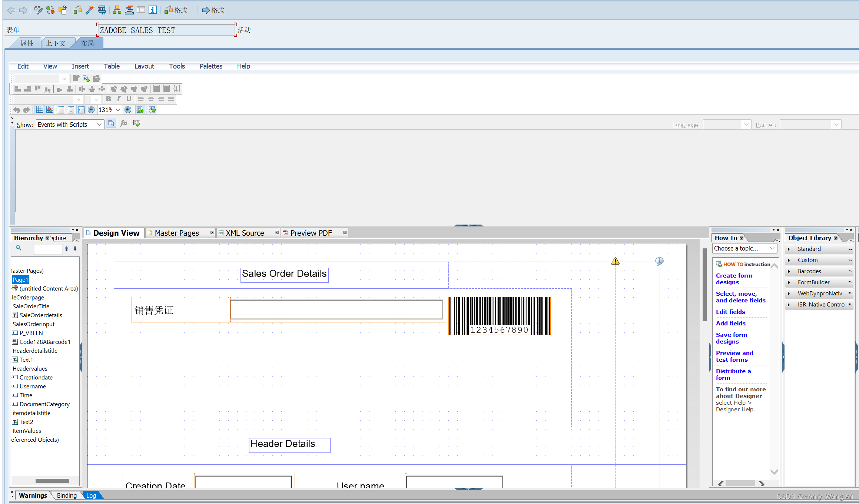Switch to the XML Source tab
Image resolution: width=859 pixels, height=504 pixels.
(x=245, y=233)
